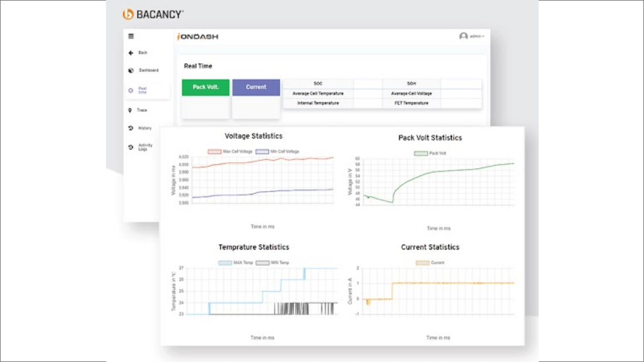Click Internal Temperature cell
The image size is (644, 362).
318,103
